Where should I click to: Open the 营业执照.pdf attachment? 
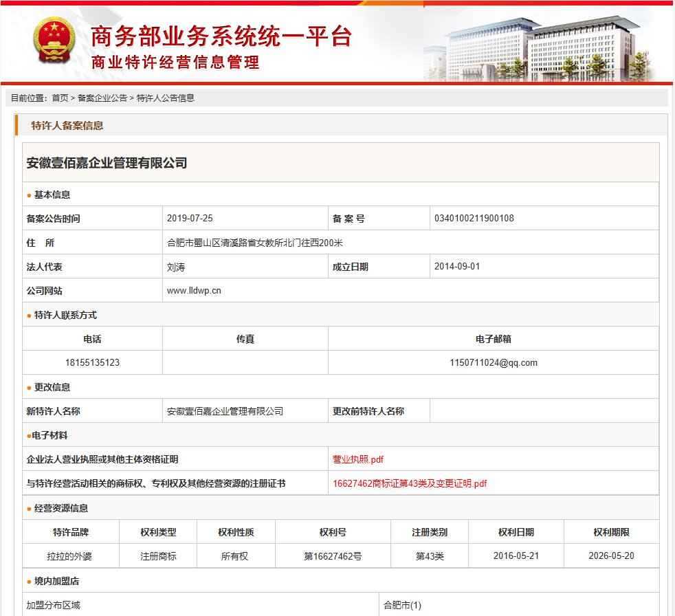click(x=357, y=459)
